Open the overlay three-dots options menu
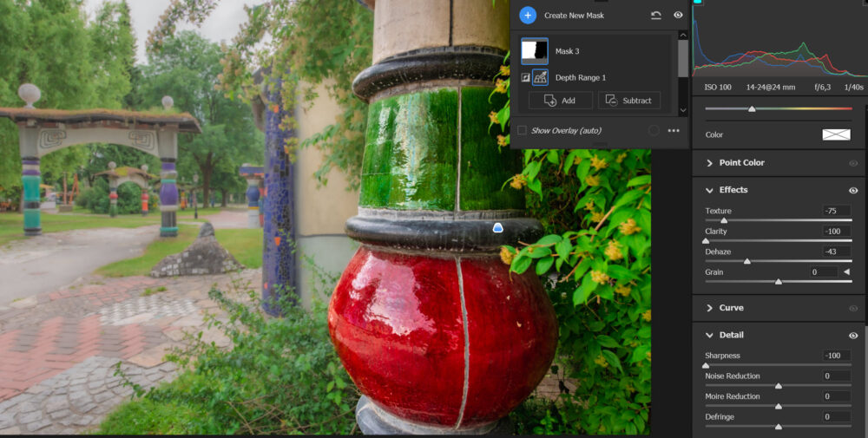The height and width of the screenshot is (438, 868). tap(674, 130)
